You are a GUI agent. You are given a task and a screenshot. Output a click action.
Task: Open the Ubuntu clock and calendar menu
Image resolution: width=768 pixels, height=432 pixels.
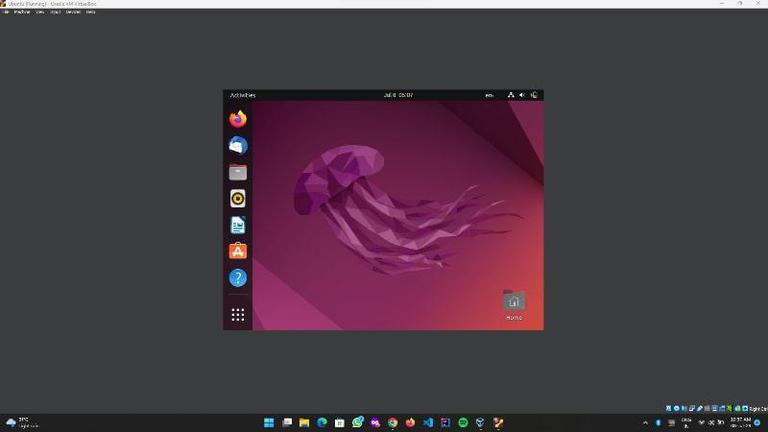click(398, 95)
